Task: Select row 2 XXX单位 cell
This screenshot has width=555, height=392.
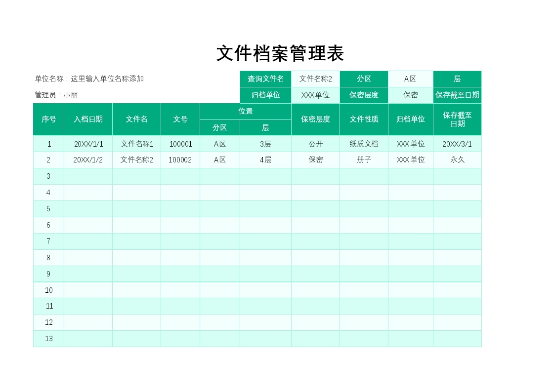Action: [x=411, y=160]
